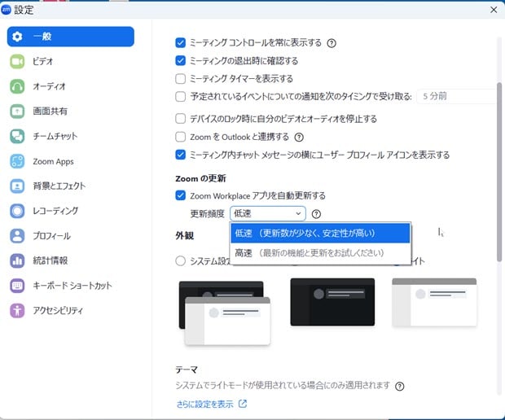The width and height of the screenshot is (505, 420).
Task: Open the ビデオ settings icon in sidebar
Action: 18,62
